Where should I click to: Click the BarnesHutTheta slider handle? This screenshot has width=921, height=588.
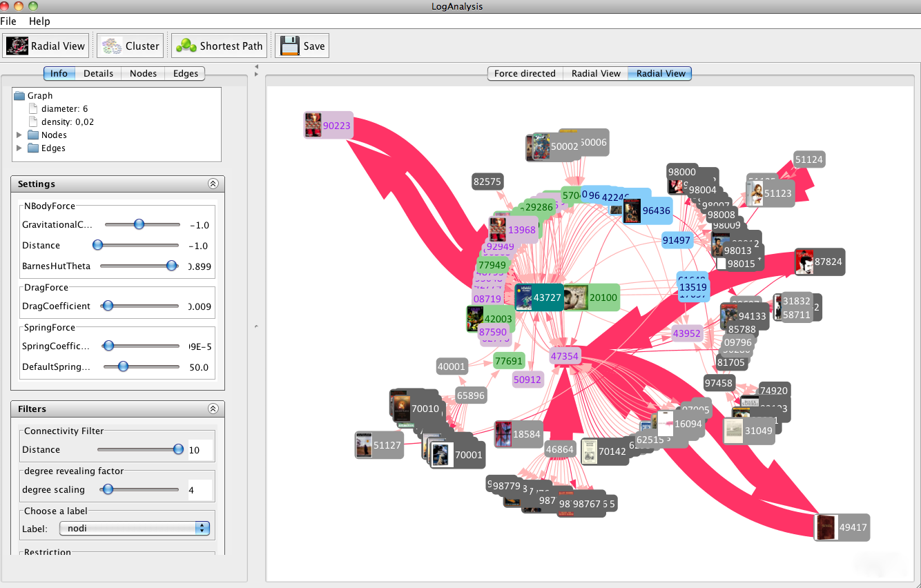pos(172,266)
